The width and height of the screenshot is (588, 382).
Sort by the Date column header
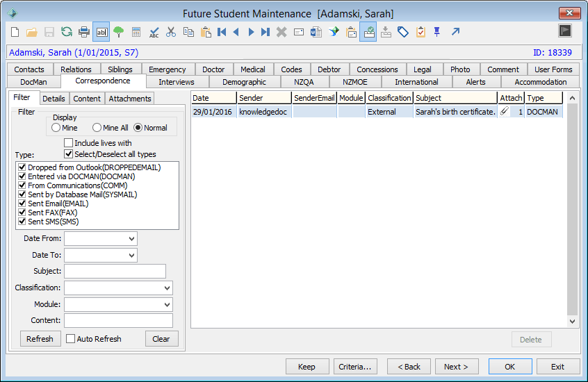214,98
